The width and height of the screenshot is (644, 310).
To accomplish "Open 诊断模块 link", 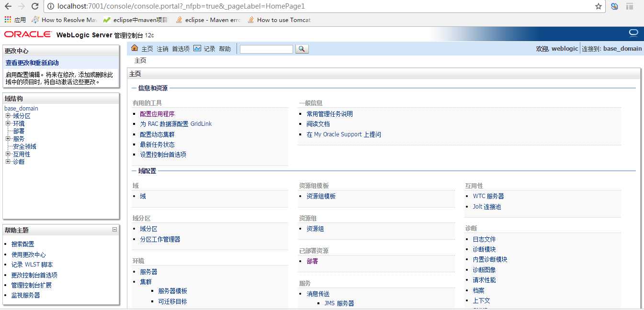I will pyautogui.click(x=484, y=249).
